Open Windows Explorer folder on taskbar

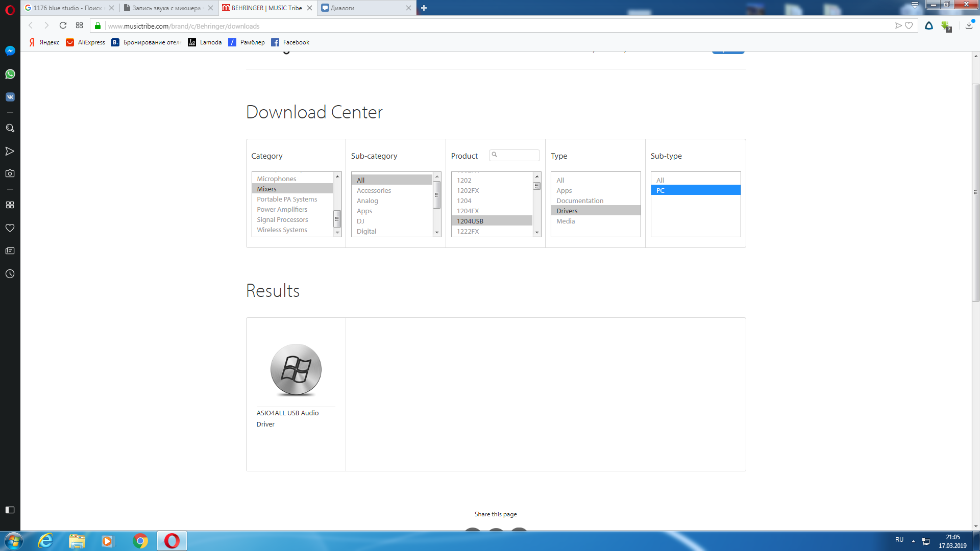(x=77, y=541)
